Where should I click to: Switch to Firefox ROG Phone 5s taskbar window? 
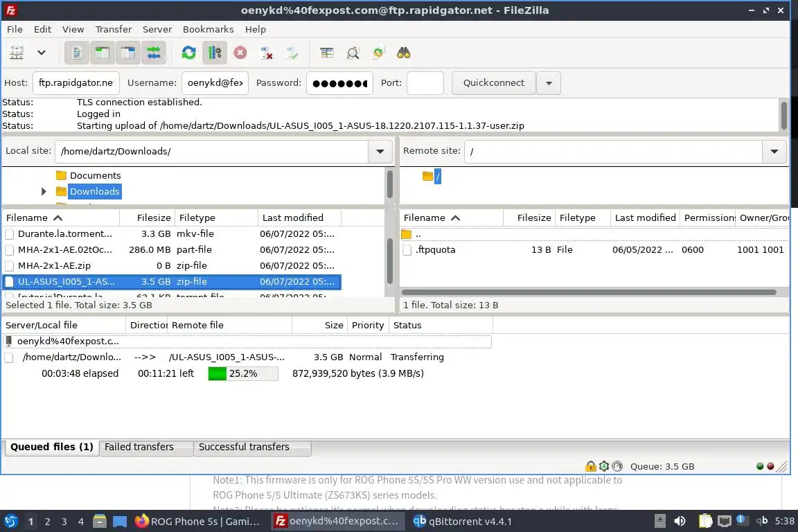click(x=199, y=522)
